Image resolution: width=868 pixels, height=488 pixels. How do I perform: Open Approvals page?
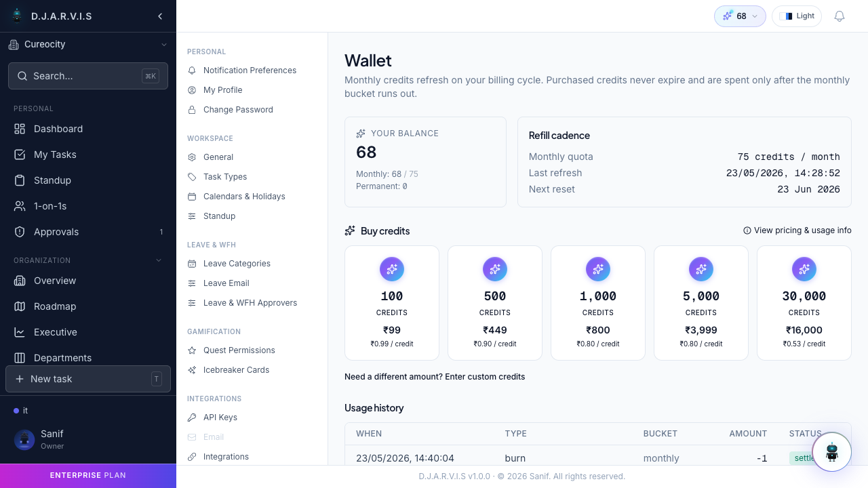click(x=88, y=232)
